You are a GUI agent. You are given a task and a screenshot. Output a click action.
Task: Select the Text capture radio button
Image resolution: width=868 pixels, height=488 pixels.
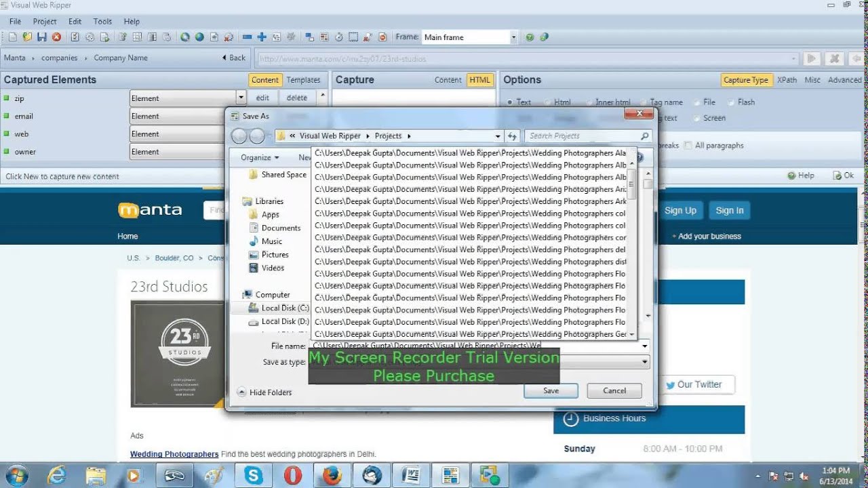510,102
